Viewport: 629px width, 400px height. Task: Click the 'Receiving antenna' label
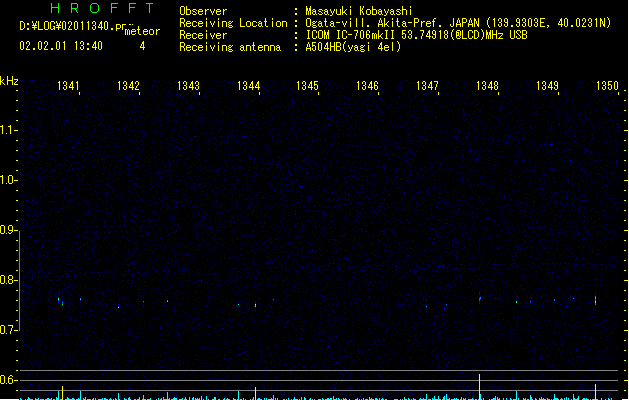(230, 47)
